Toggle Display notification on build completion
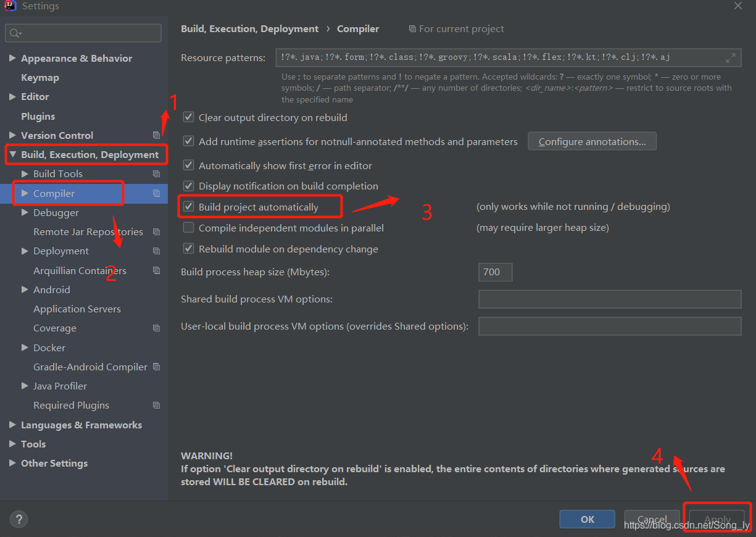756x537 pixels. pos(188,185)
